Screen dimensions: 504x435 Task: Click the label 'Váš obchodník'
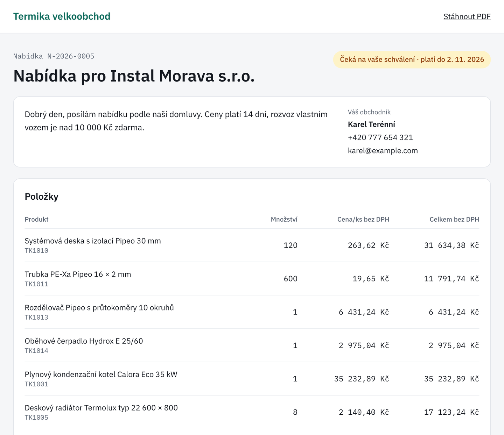369,112
